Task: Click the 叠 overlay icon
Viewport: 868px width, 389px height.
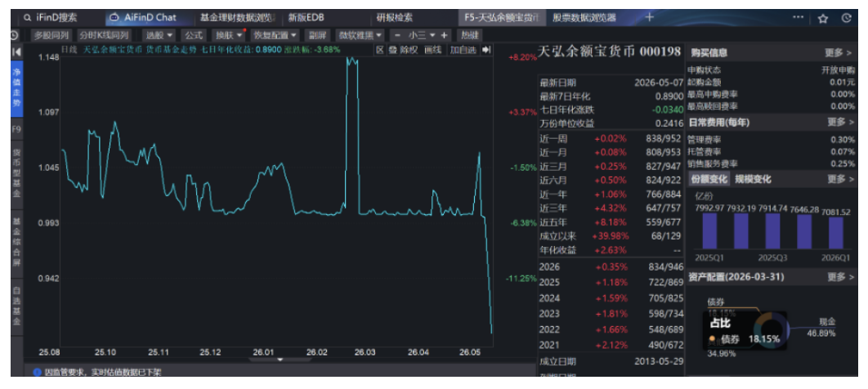Action: tap(392, 50)
